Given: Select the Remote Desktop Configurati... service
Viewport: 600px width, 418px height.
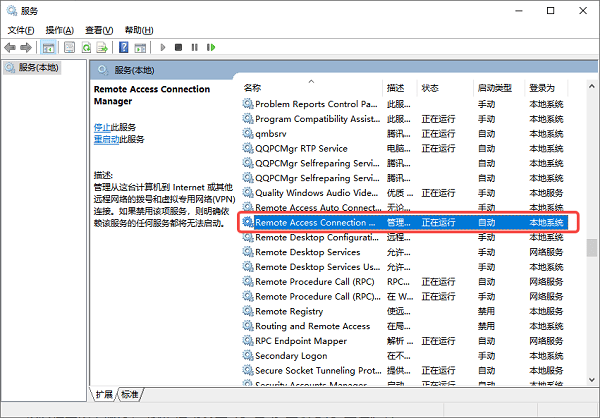Looking at the screenshot, I should tap(405, 237).
